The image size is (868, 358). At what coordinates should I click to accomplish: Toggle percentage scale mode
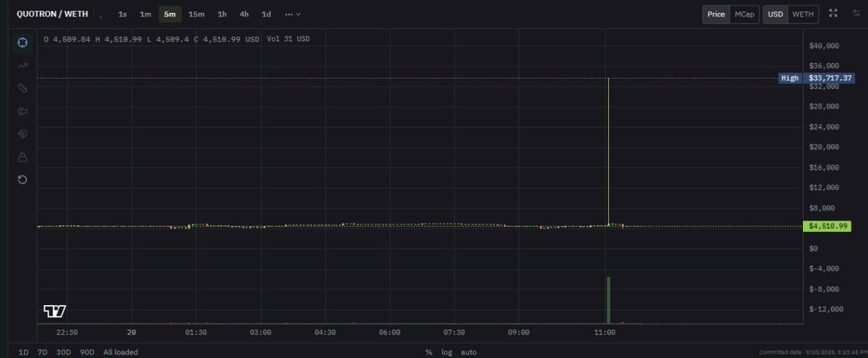428,352
